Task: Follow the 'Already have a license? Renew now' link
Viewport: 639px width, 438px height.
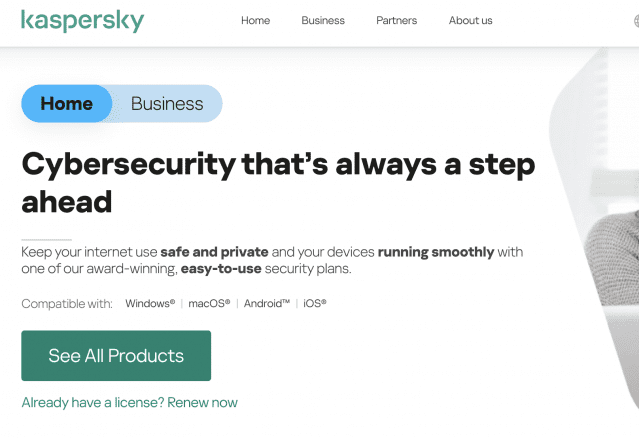Action: (x=129, y=402)
